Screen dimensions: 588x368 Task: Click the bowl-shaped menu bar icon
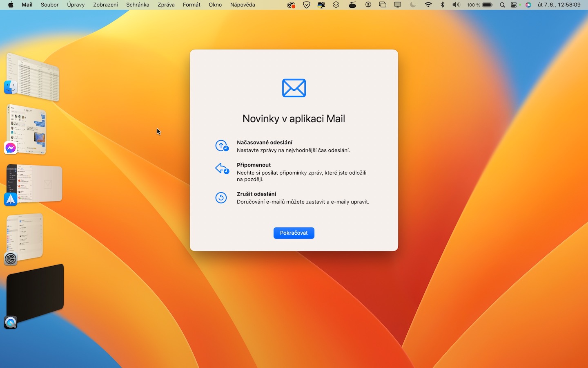click(x=352, y=5)
